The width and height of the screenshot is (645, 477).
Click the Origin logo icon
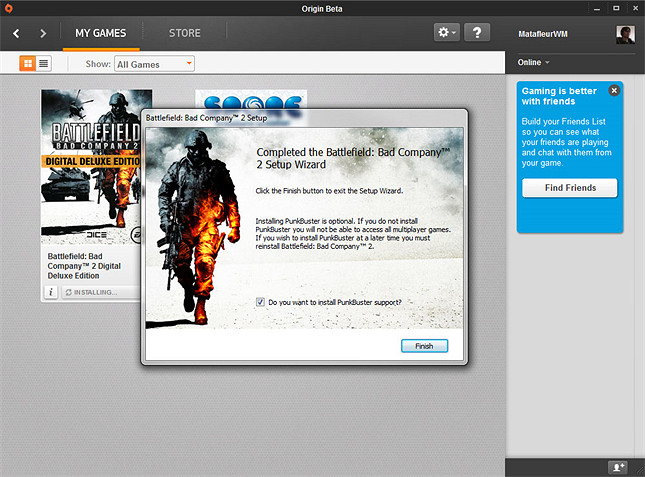12,8
